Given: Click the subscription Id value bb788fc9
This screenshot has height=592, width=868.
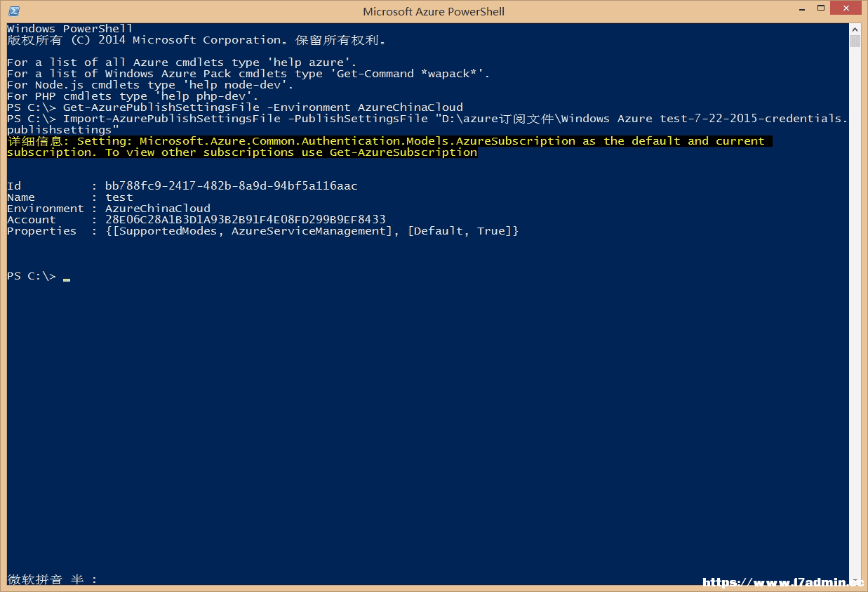Looking at the screenshot, I should (232, 186).
